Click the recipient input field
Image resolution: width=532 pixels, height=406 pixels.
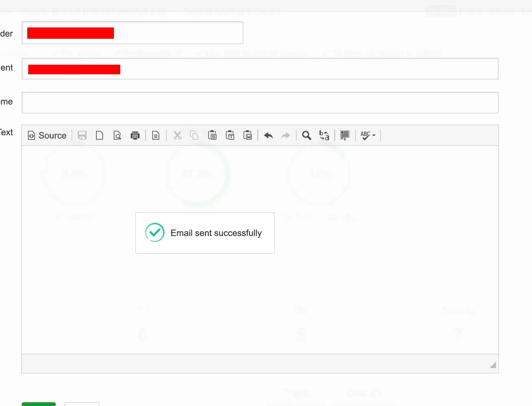[260, 69]
